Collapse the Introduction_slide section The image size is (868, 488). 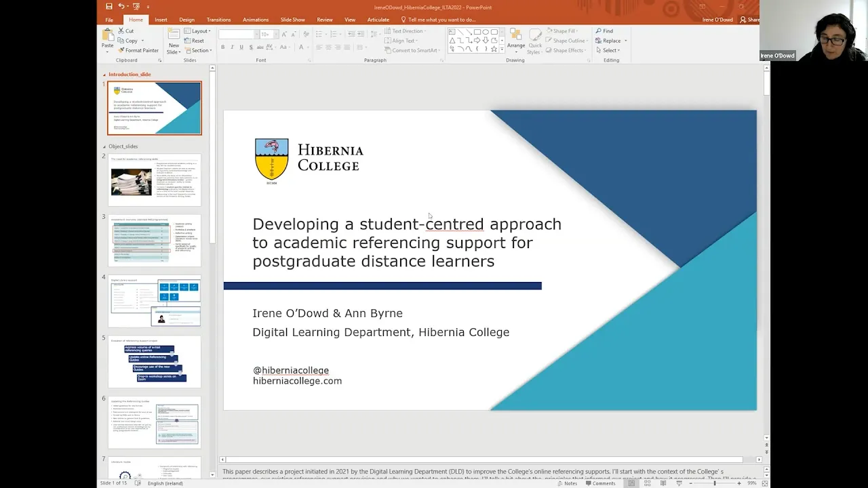[104, 75]
